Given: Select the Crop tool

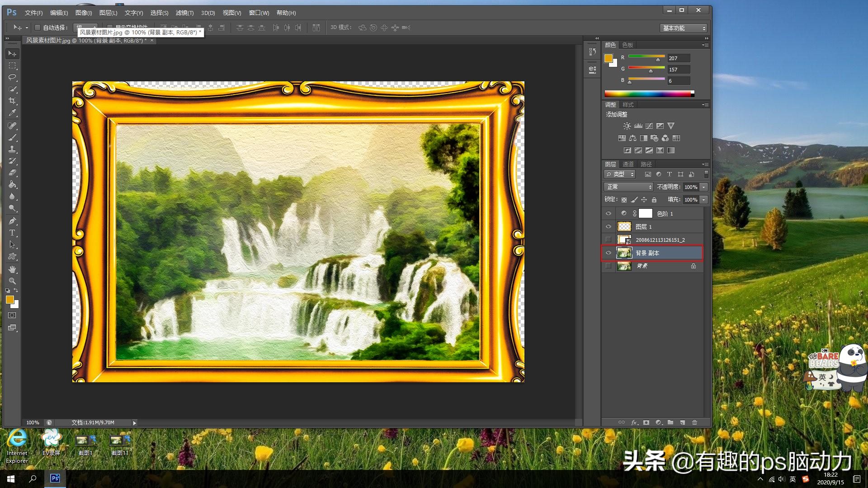Looking at the screenshot, I should pos(12,101).
